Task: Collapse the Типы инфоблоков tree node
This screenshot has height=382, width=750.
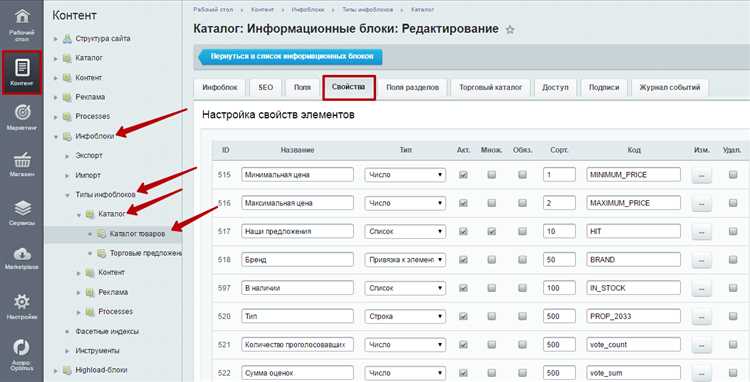Action: tap(67, 195)
